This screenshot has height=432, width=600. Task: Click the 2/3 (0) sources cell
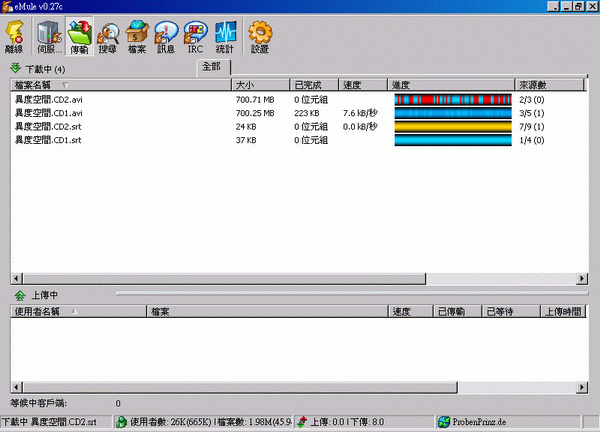tap(532, 100)
